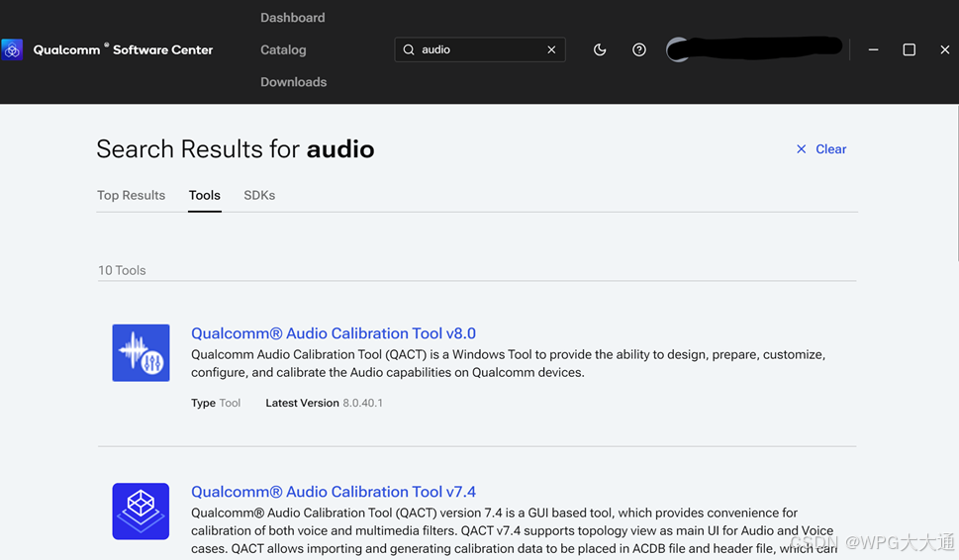
Task: Click the Qualcomm Software Center logo icon
Action: 12,49
